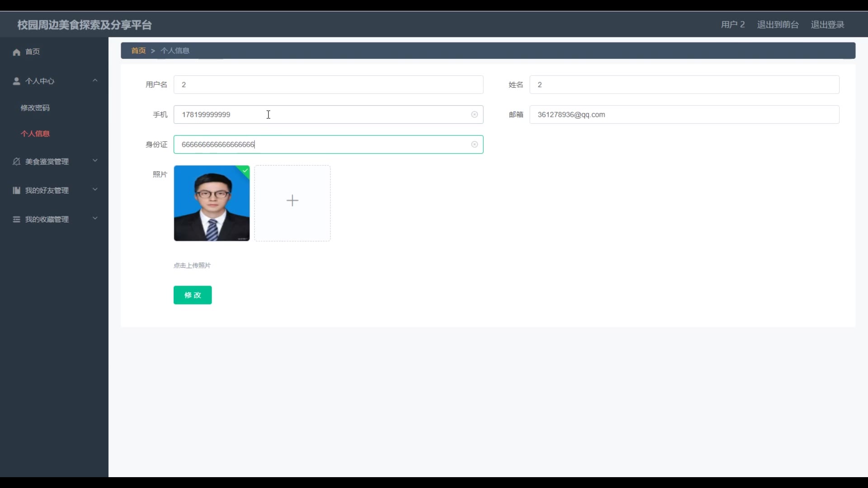Click 用户 2 in the header
Screen dimensions: 868x488
click(733, 24)
